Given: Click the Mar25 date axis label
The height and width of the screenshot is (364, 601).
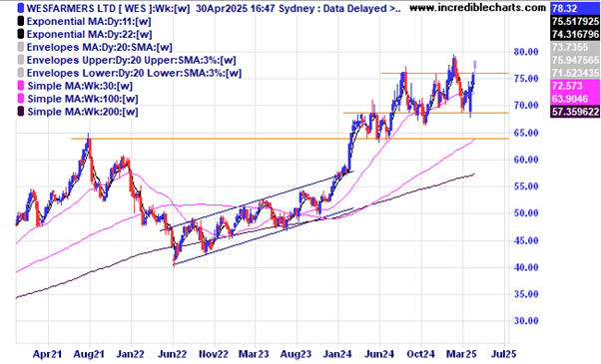Looking at the screenshot, I should (461, 354).
